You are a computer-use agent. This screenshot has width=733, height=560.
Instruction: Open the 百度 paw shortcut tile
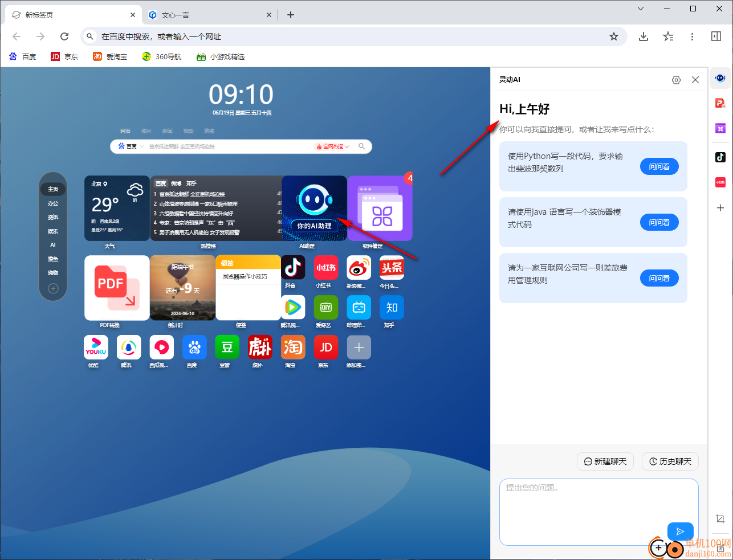[194, 348]
